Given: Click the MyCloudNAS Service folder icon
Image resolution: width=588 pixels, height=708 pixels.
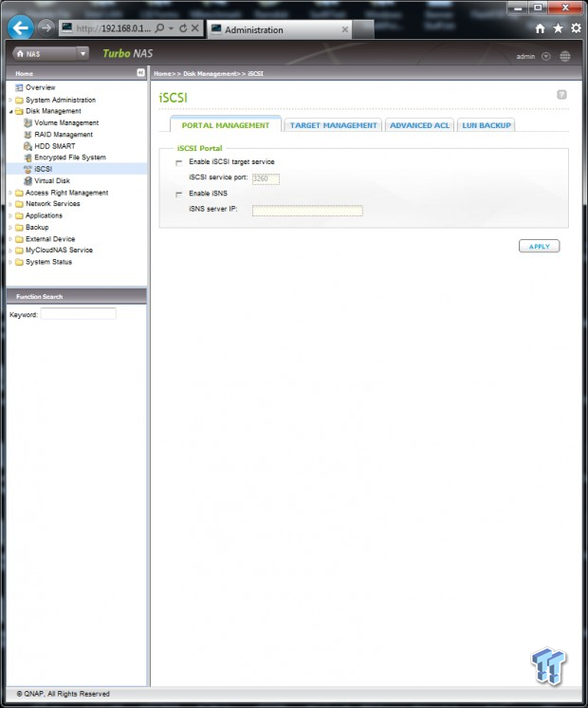Looking at the screenshot, I should point(19,251).
